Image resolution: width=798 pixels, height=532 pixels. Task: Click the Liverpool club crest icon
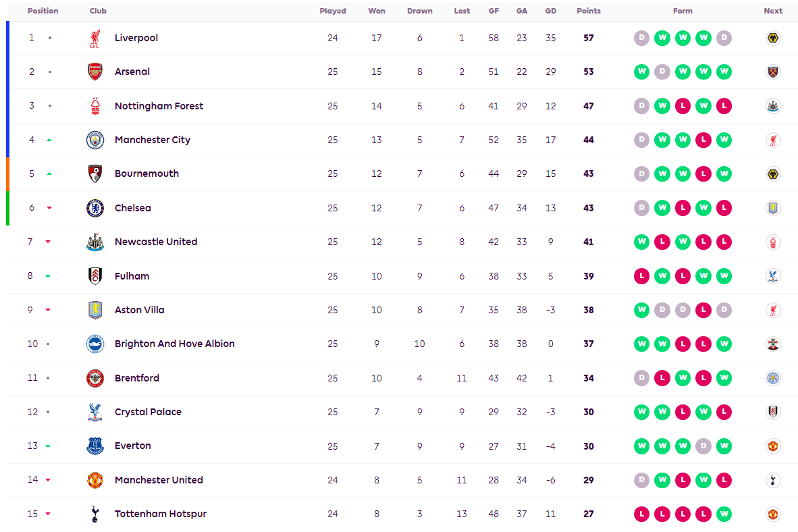[x=95, y=38]
